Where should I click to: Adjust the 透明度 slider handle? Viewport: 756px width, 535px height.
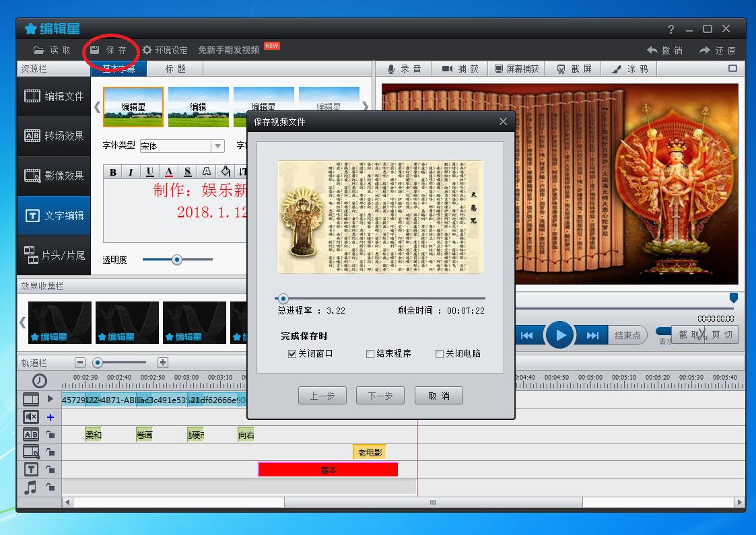coord(177,260)
